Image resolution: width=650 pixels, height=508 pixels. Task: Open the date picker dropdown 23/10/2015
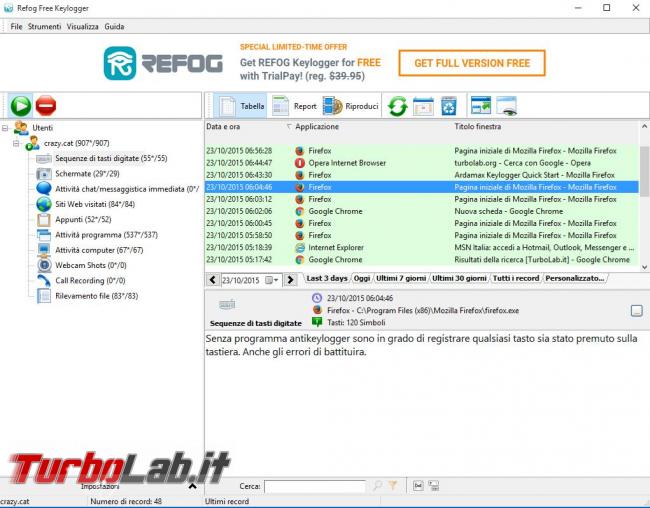272,280
